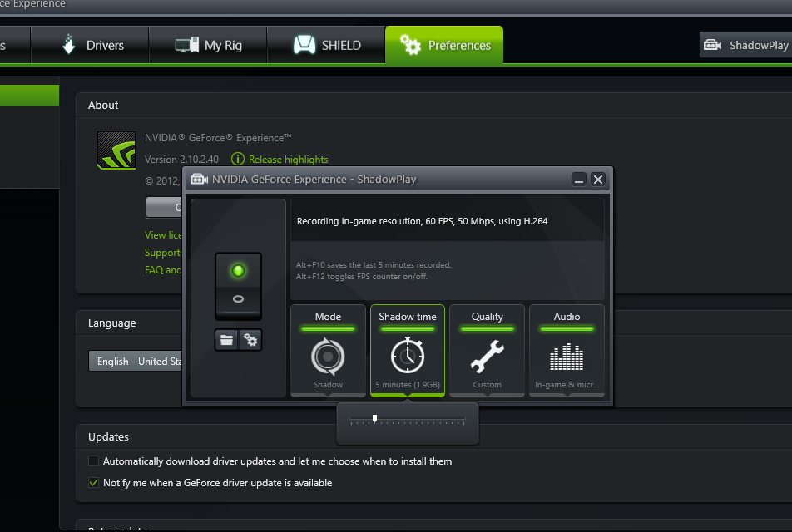Open the Release highlights link
The width and height of the screenshot is (792, 532).
pos(289,160)
